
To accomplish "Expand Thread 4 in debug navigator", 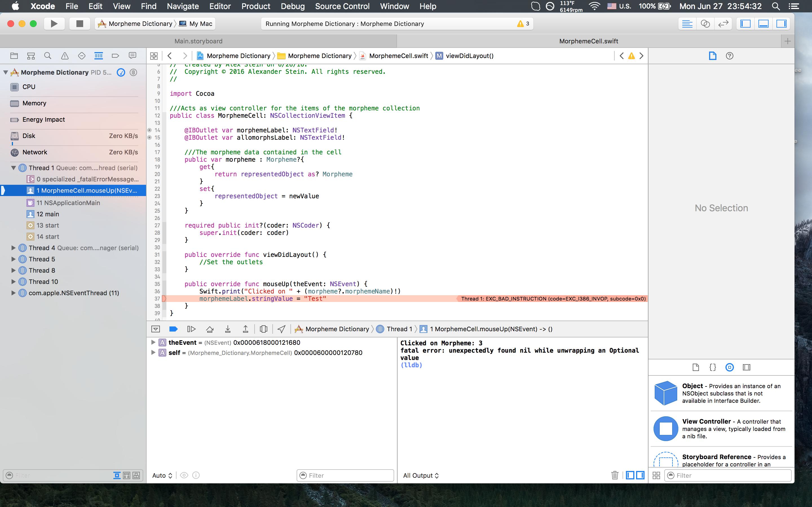I will click(14, 248).
